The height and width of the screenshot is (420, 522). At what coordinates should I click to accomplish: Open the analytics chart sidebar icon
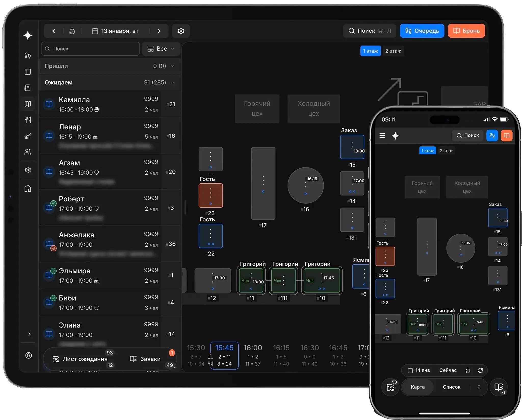28,136
